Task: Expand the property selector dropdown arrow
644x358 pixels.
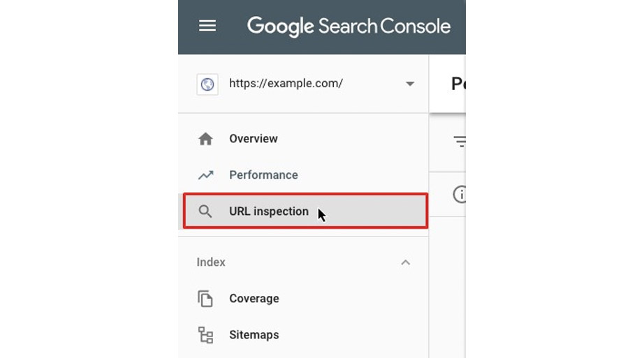Action: coord(410,84)
